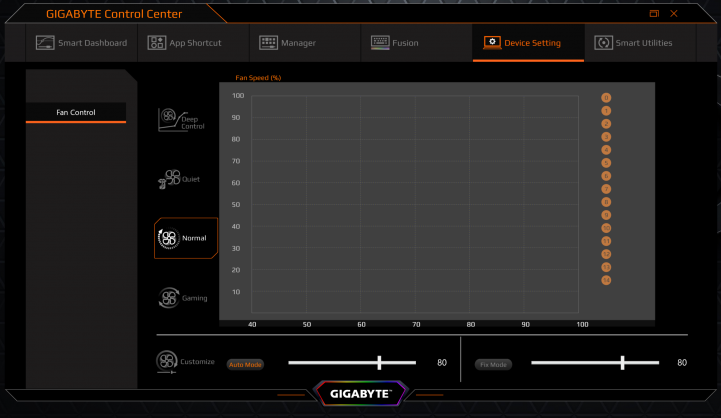The height and width of the screenshot is (418, 721).
Task: Click curve point marker 1
Action: (606, 111)
